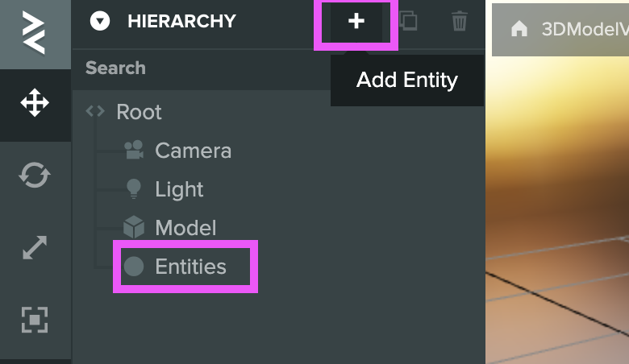The image size is (629, 364).
Task: Click the hierarchy Search field
Action: pyautogui.click(x=202, y=68)
